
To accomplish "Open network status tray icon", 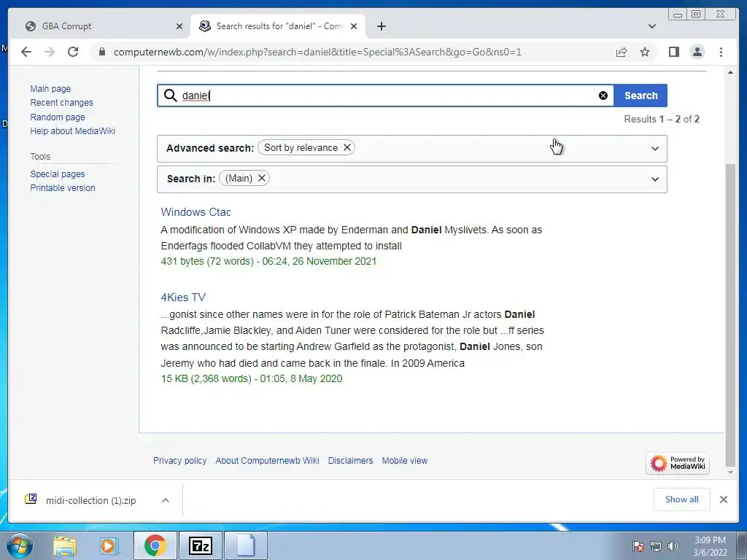I will (x=656, y=546).
